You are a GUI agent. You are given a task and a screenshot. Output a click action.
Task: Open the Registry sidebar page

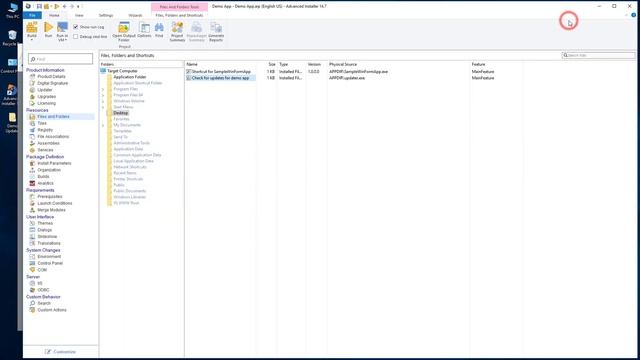45,130
